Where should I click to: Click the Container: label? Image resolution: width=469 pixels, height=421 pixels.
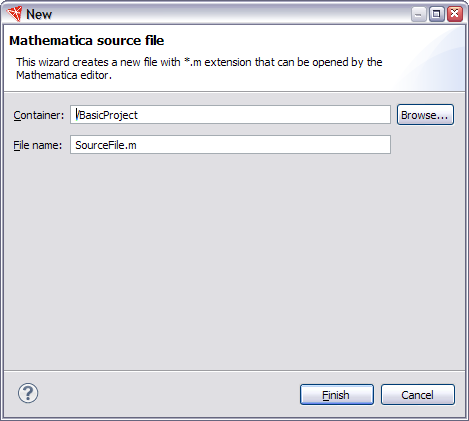[39, 115]
